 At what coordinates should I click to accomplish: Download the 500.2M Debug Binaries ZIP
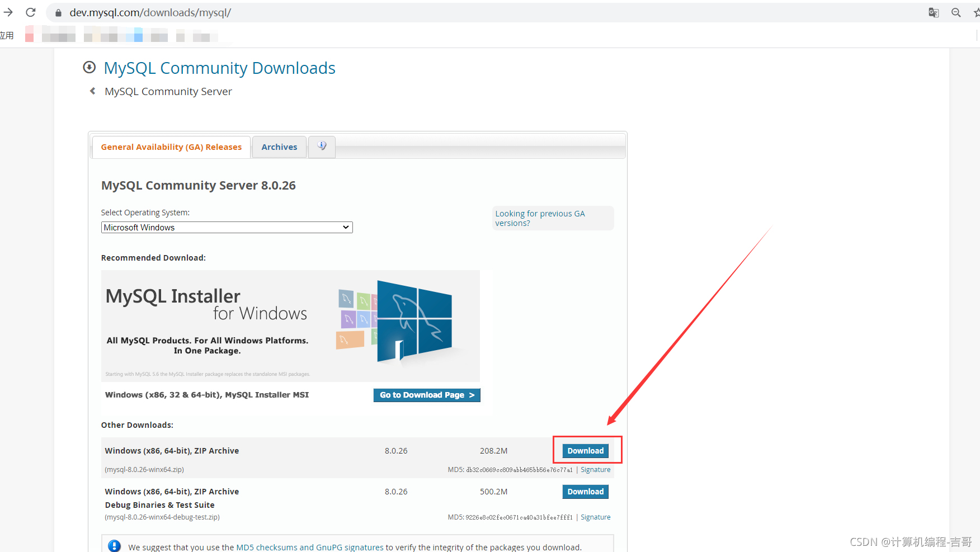[x=586, y=492]
